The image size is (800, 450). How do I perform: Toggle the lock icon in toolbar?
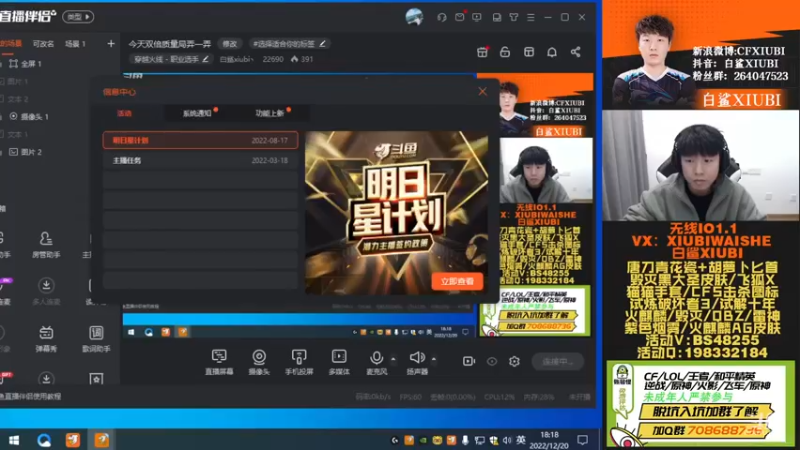tap(505, 52)
